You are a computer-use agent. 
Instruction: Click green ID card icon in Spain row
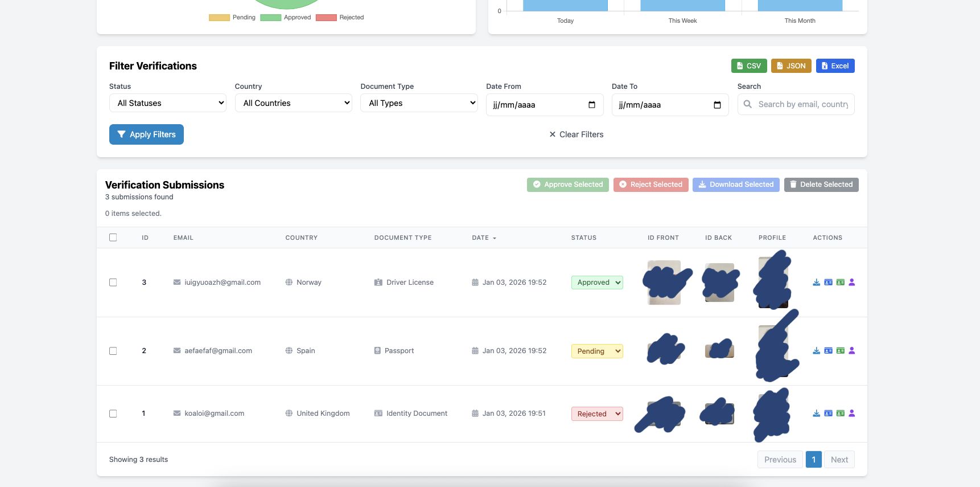coord(840,351)
